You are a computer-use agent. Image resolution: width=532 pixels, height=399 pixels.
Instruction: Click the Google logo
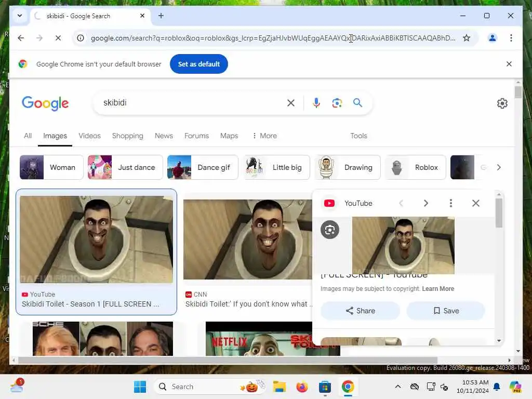[45, 103]
